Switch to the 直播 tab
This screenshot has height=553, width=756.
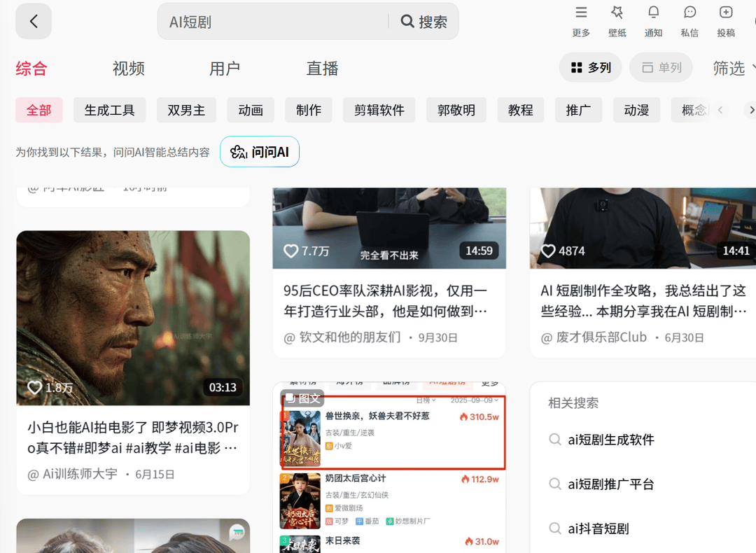tap(322, 69)
